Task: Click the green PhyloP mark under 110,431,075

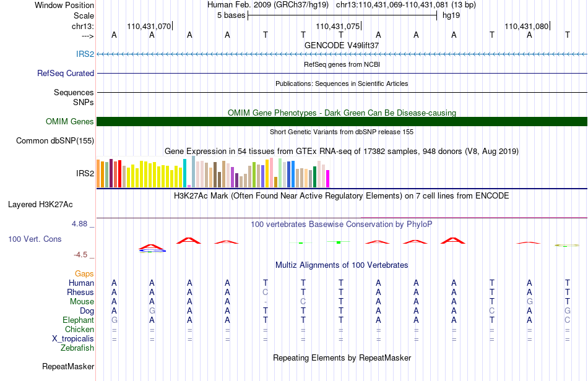Action: click(x=338, y=242)
